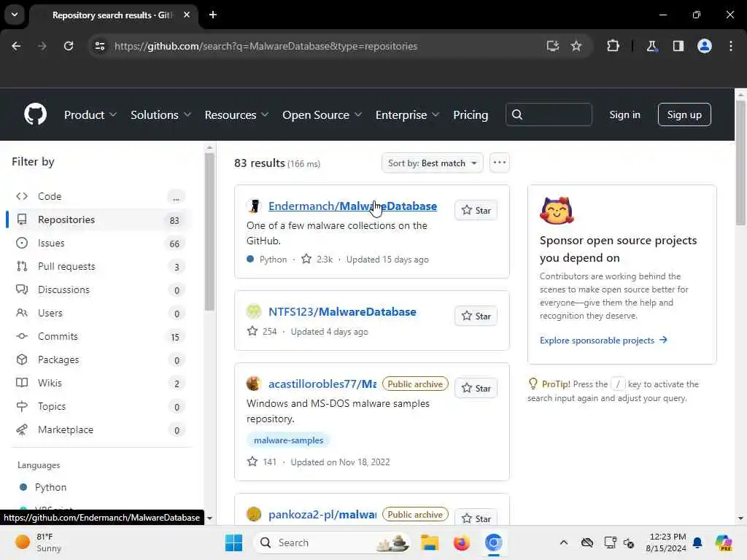Image resolution: width=747 pixels, height=560 pixels.
Task: Star the pankoza2-pl repository
Action: [x=476, y=518]
